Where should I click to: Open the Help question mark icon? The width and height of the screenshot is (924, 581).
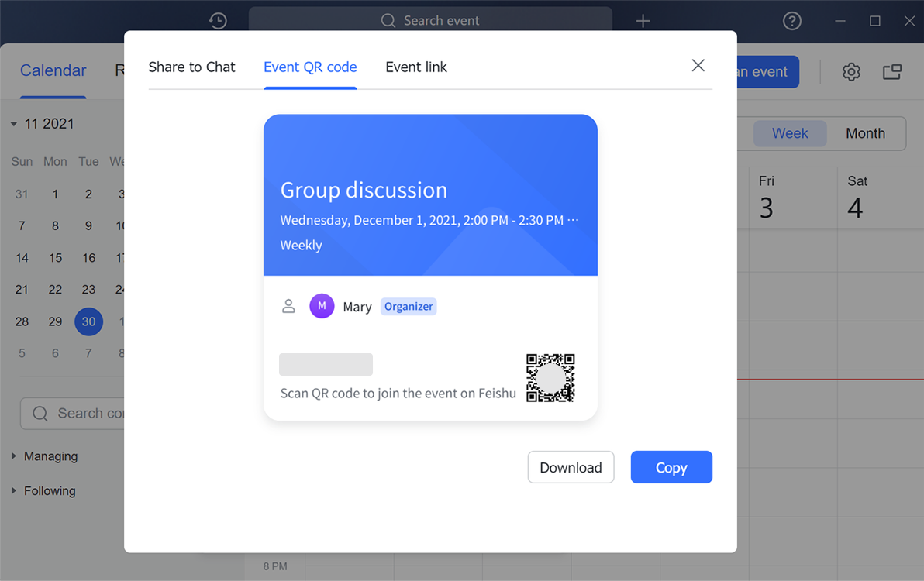[791, 21]
